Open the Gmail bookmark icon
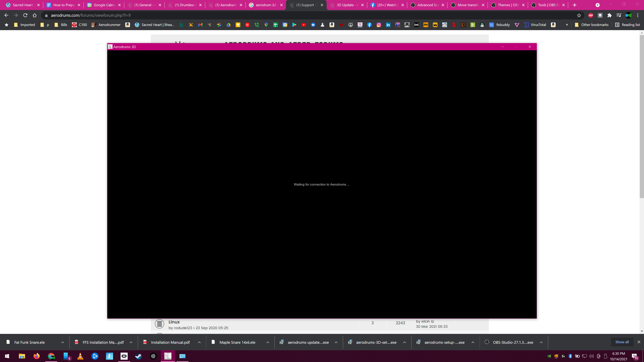The width and height of the screenshot is (644, 362). point(200,25)
